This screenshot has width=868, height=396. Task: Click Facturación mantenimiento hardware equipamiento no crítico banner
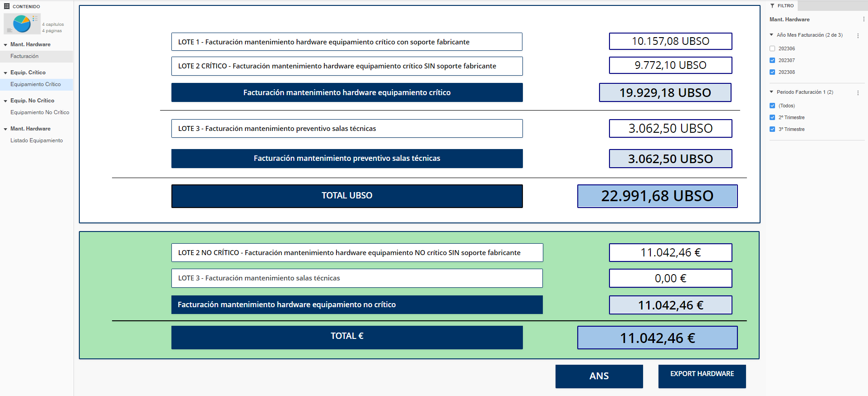pos(357,304)
